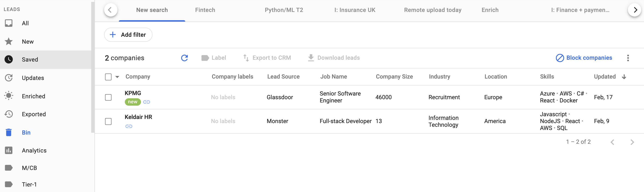Click the Add filter button
This screenshot has height=192, width=644.
coord(128,35)
